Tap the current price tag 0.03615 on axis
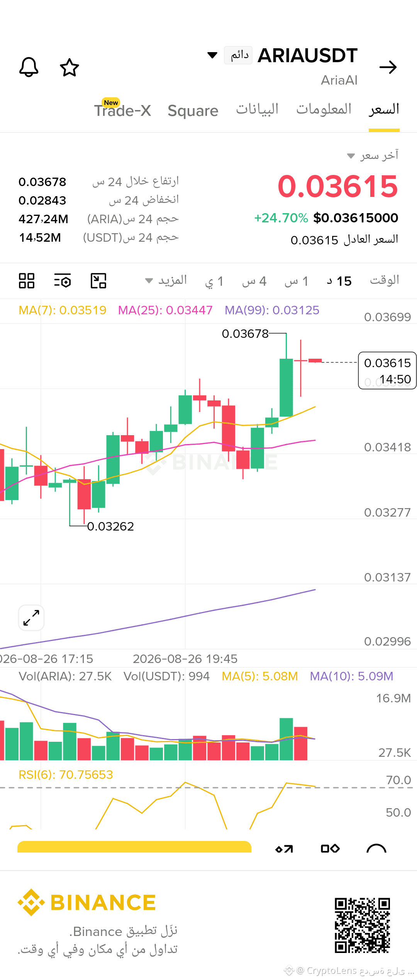Viewport: 417px width, 980px height. tap(387, 371)
